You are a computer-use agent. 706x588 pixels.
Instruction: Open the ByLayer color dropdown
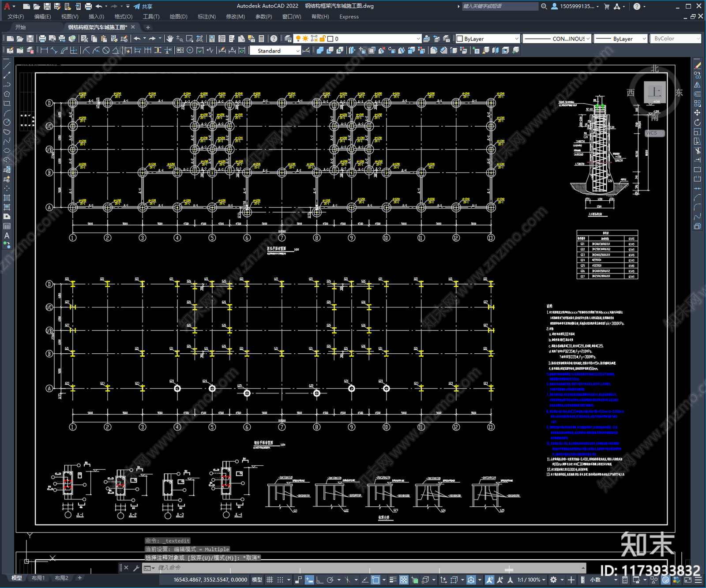488,39
